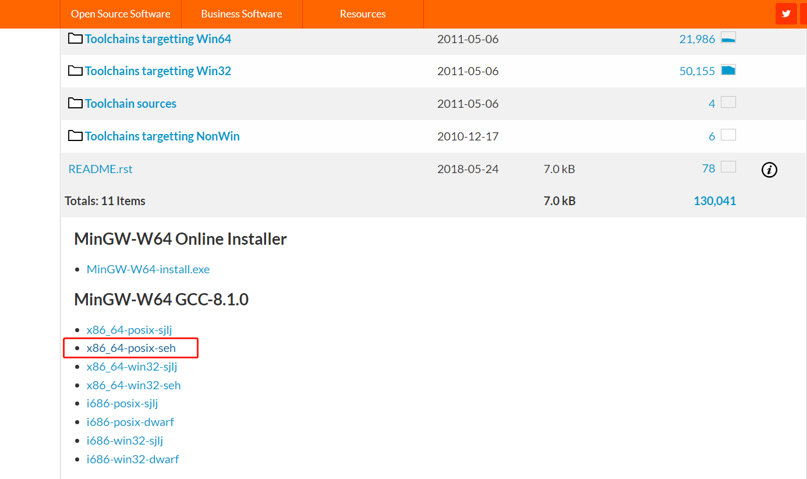Download x86_64-win32-seh build
Screen dimensions: 807x479
[133, 385]
